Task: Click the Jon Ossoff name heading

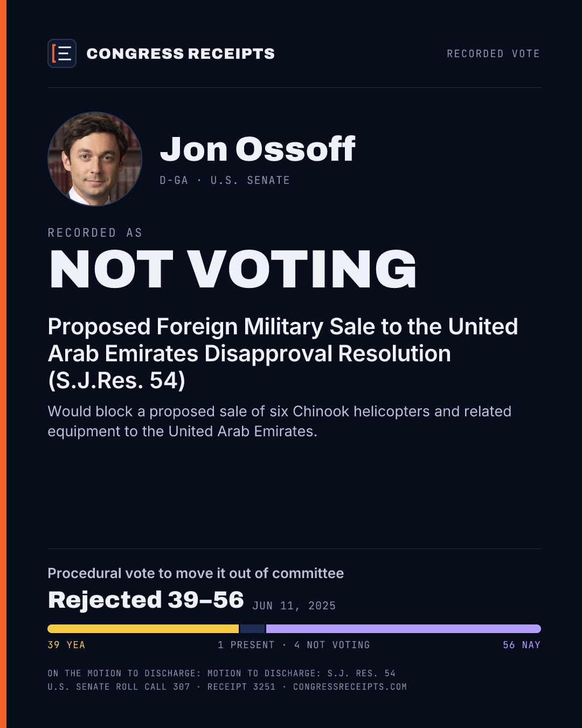Action: click(258, 149)
